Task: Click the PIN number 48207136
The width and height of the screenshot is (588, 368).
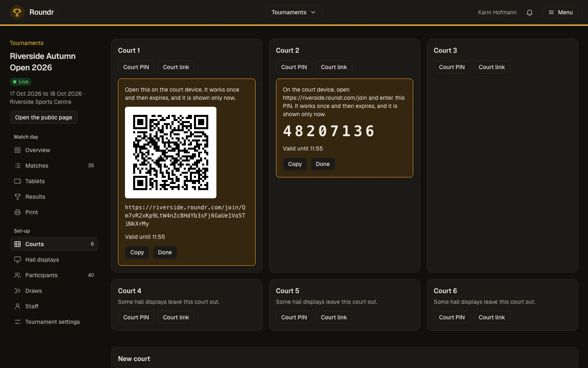Action: [x=329, y=131]
